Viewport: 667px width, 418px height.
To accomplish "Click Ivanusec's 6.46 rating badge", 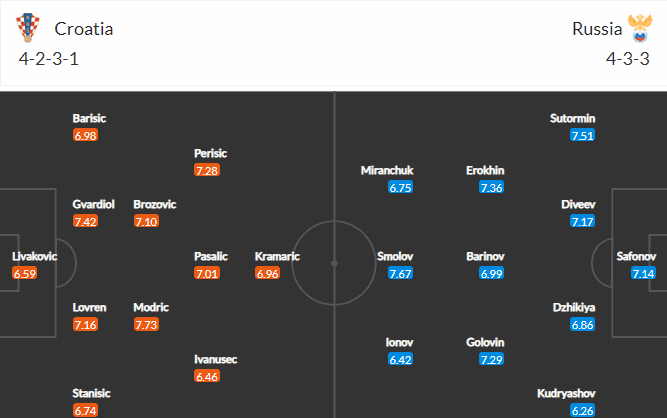I will point(207,376).
